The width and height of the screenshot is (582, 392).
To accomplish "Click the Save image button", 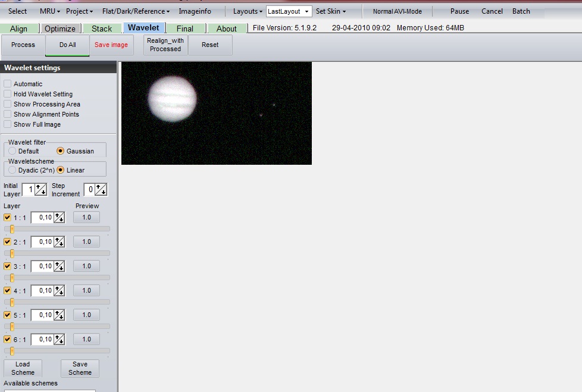I will [x=111, y=45].
